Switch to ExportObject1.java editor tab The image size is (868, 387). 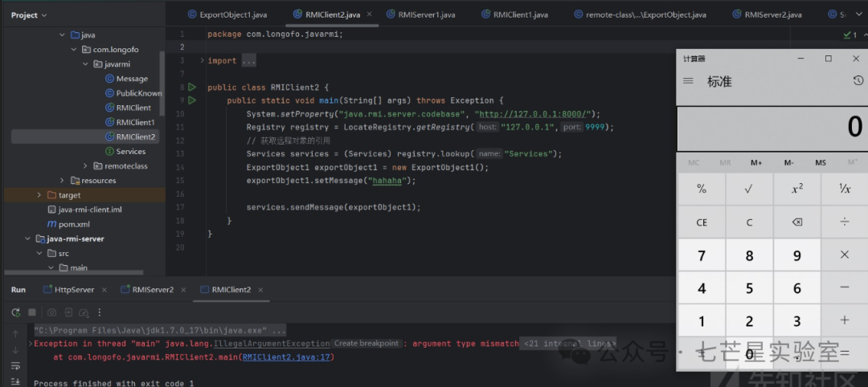click(227, 15)
